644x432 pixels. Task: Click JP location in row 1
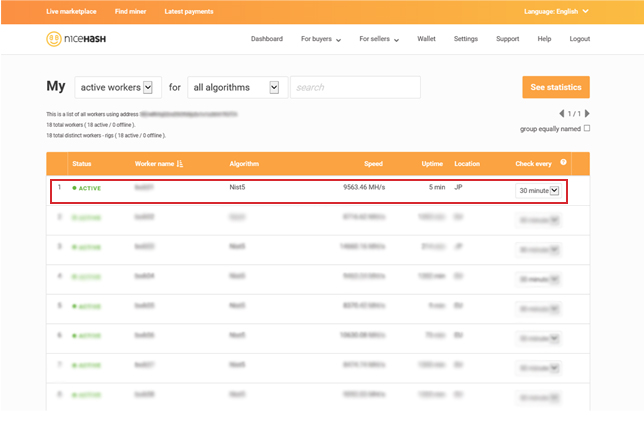[x=458, y=187]
